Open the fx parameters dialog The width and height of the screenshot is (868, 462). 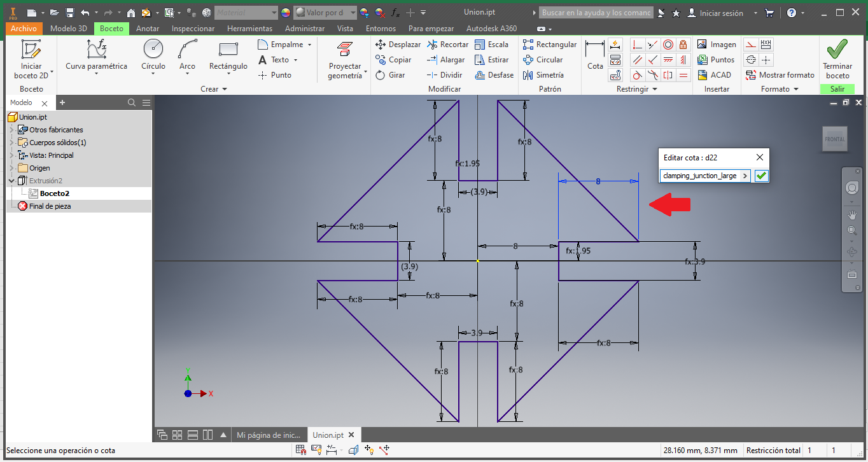tap(395, 13)
